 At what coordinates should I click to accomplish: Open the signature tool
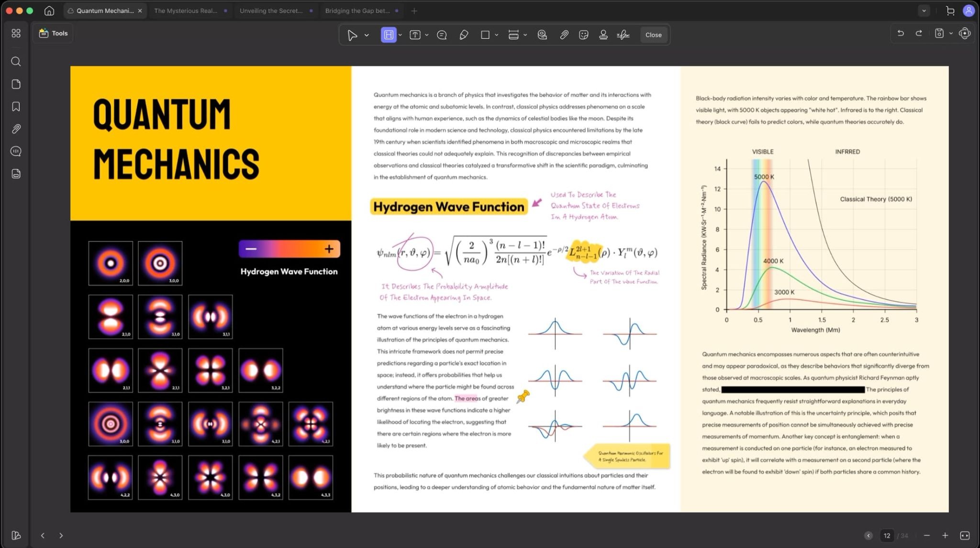623,35
